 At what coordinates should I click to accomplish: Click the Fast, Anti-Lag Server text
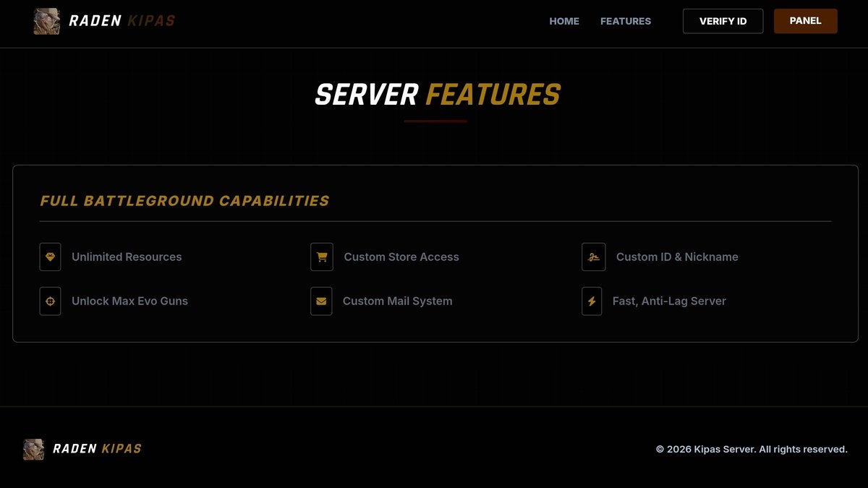pyautogui.click(x=669, y=301)
